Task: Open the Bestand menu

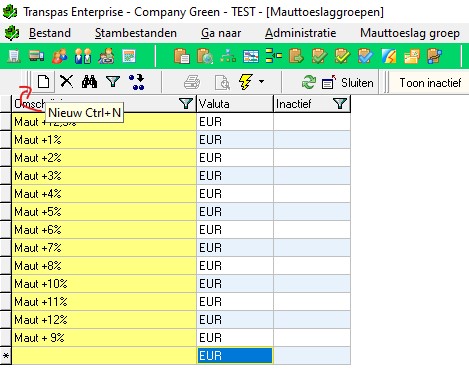Action: (50, 33)
